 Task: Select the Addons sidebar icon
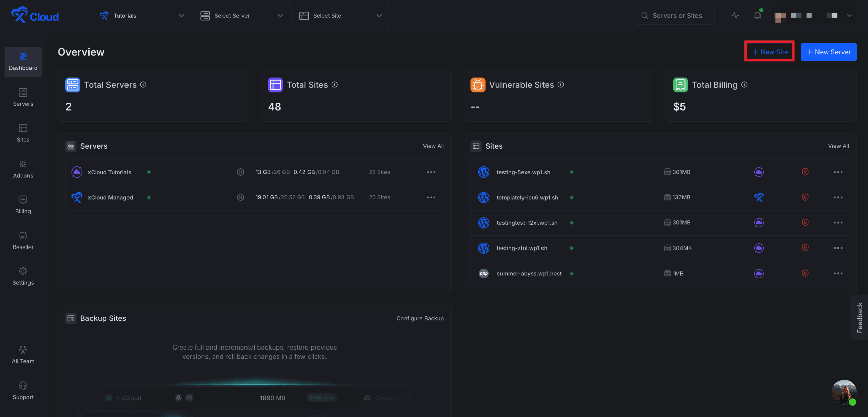tap(23, 164)
